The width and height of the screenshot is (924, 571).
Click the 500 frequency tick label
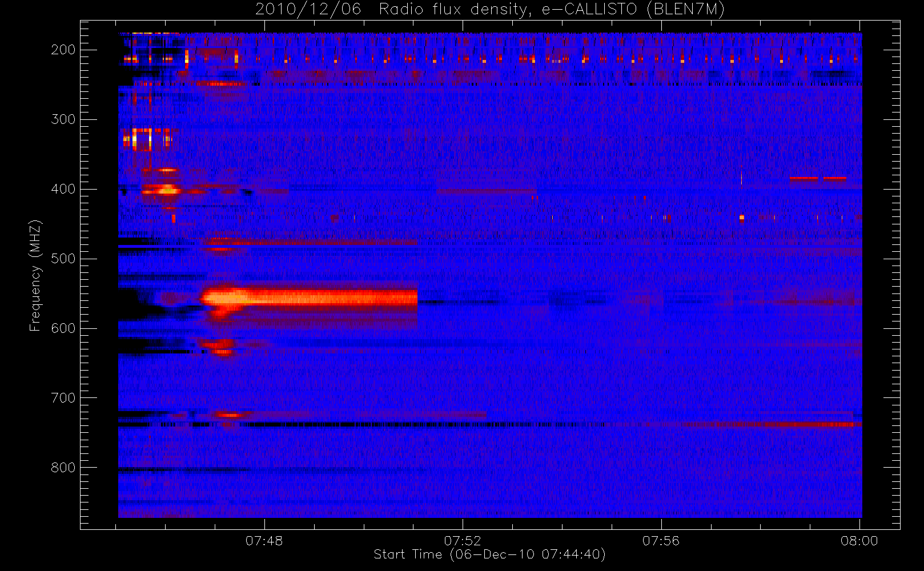pos(63,259)
